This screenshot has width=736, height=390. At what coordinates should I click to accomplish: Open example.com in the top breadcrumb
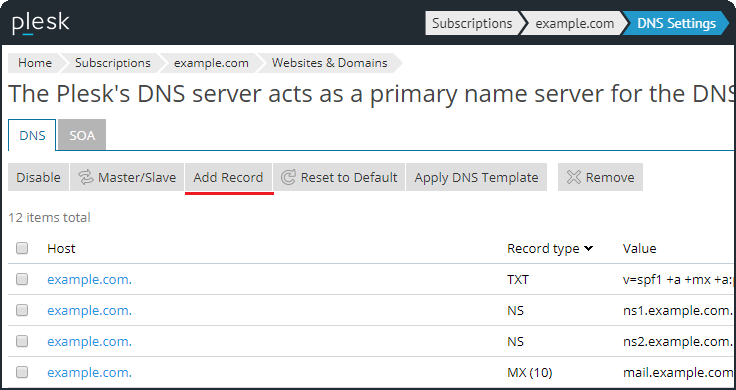pyautogui.click(x=575, y=23)
